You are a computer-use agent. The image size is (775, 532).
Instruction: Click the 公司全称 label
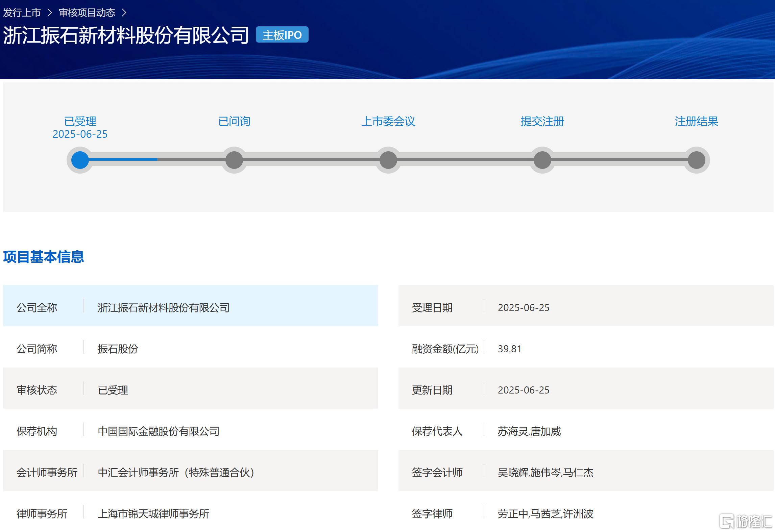point(37,307)
